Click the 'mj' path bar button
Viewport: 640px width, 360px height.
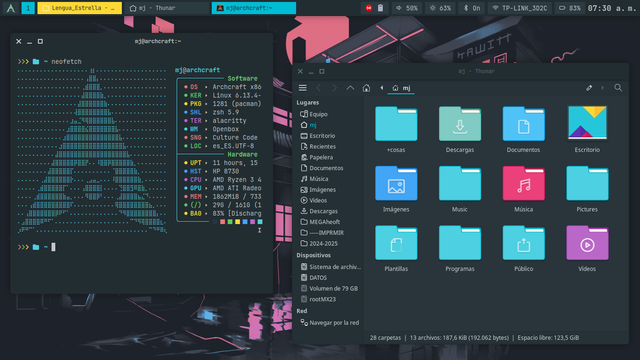click(x=401, y=88)
